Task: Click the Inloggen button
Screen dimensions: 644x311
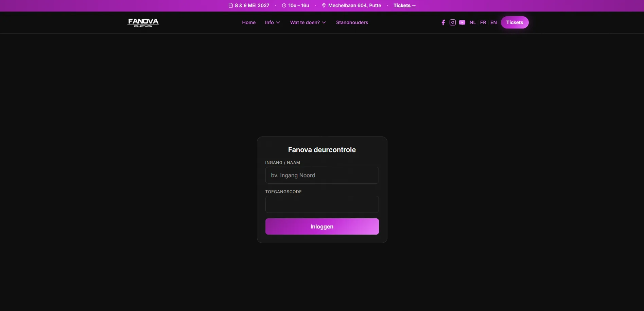Action: tap(322, 226)
